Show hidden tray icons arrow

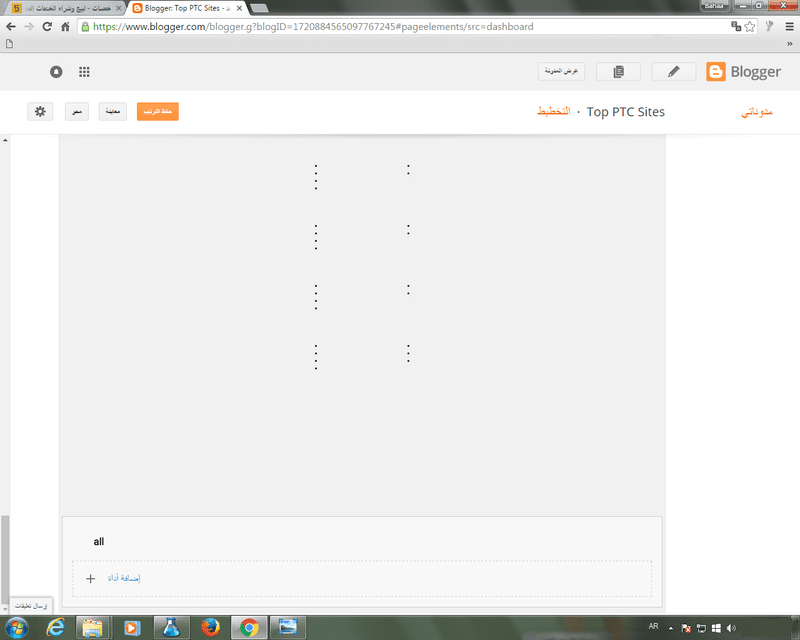click(671, 628)
